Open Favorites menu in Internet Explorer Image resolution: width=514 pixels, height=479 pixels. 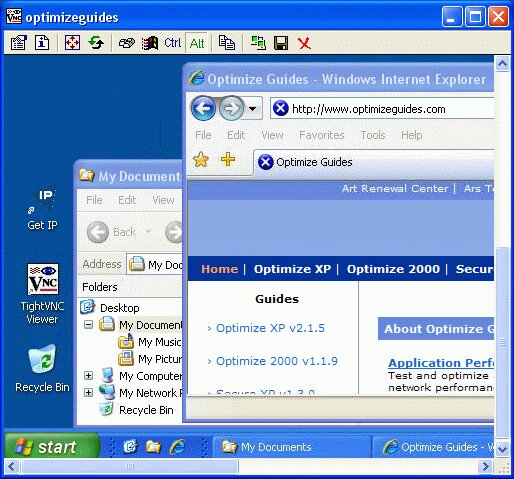322,135
